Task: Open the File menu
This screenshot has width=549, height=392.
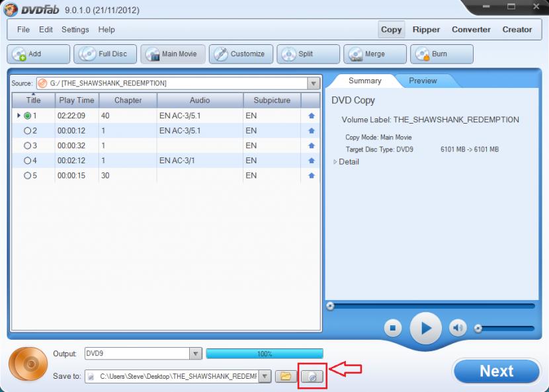Action: pos(23,29)
